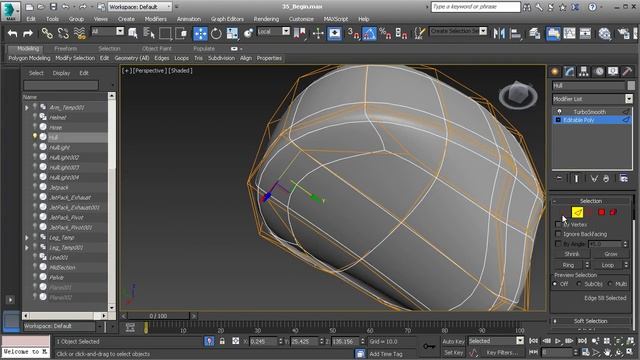Toggle Window/Crossing selection mode

181,33
